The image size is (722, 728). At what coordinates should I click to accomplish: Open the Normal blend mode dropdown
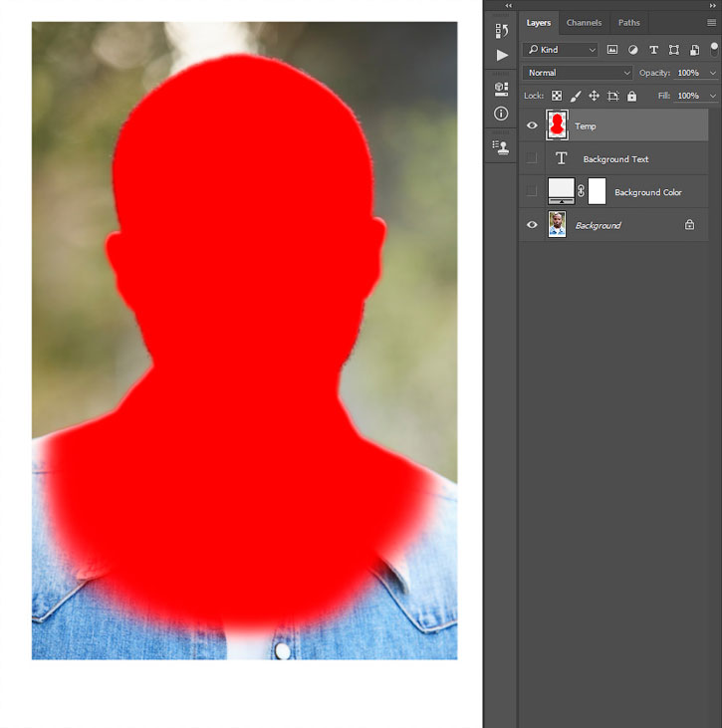click(x=578, y=73)
